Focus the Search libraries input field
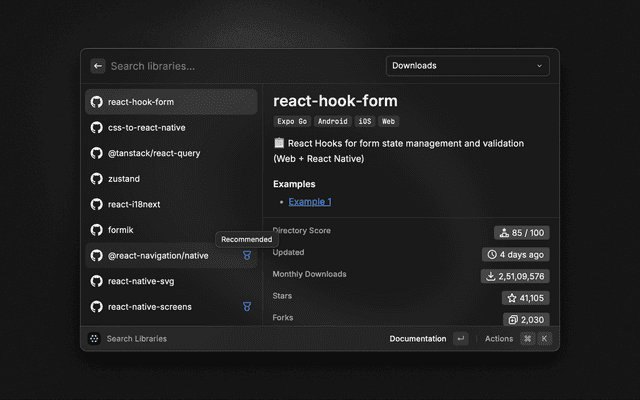The height and width of the screenshot is (400, 640). (x=240, y=66)
